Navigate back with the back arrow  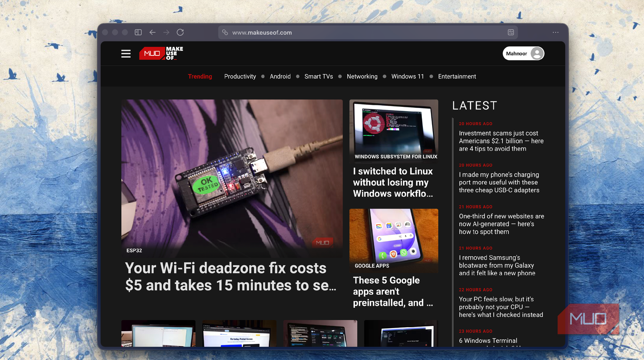152,32
